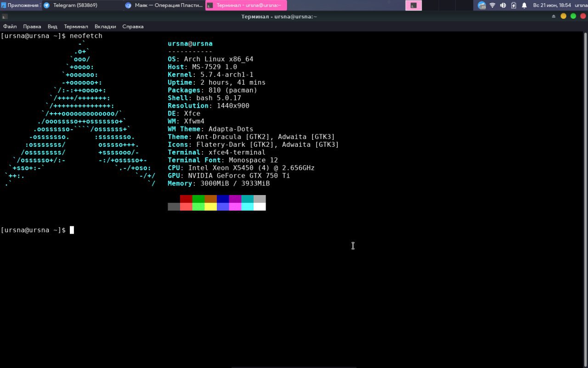Click the yellow minimize button
This screenshot has height=368, width=588.
[x=563, y=16]
